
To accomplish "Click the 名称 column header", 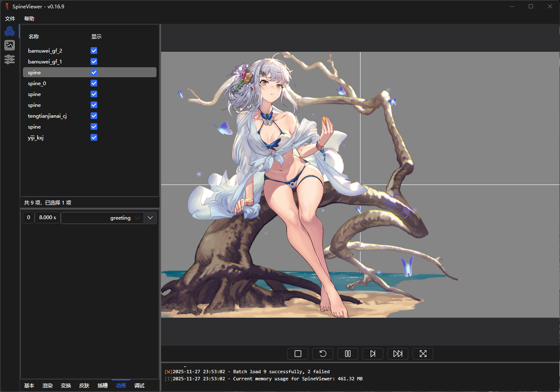I will point(34,37).
